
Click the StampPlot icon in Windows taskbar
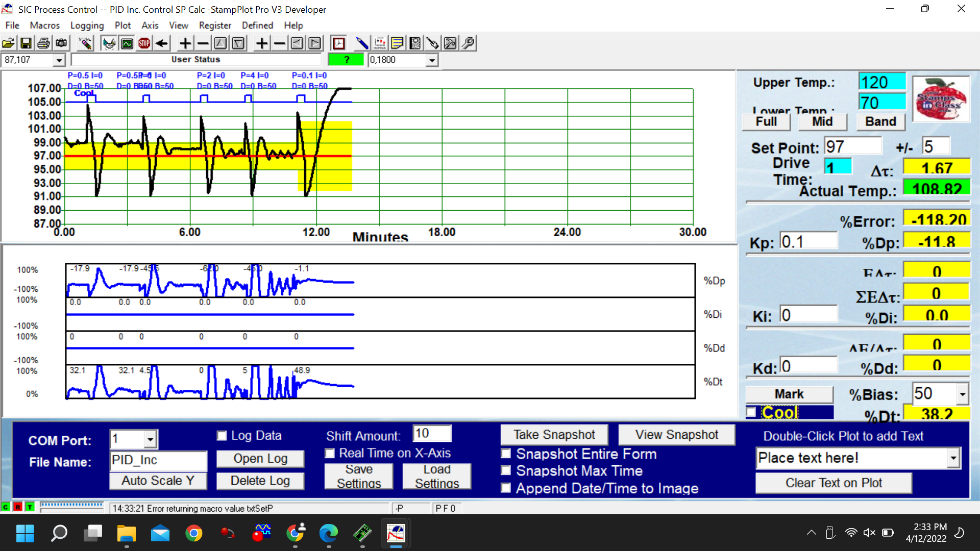396,534
